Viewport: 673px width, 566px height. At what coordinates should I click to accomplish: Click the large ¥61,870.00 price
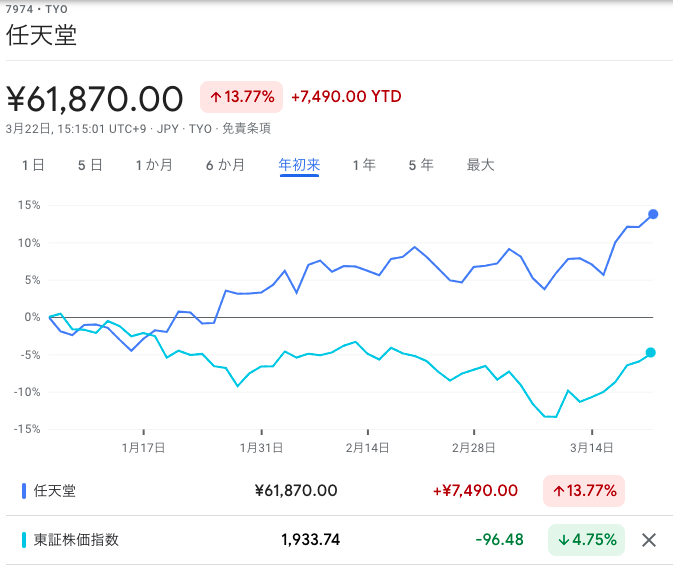click(95, 99)
